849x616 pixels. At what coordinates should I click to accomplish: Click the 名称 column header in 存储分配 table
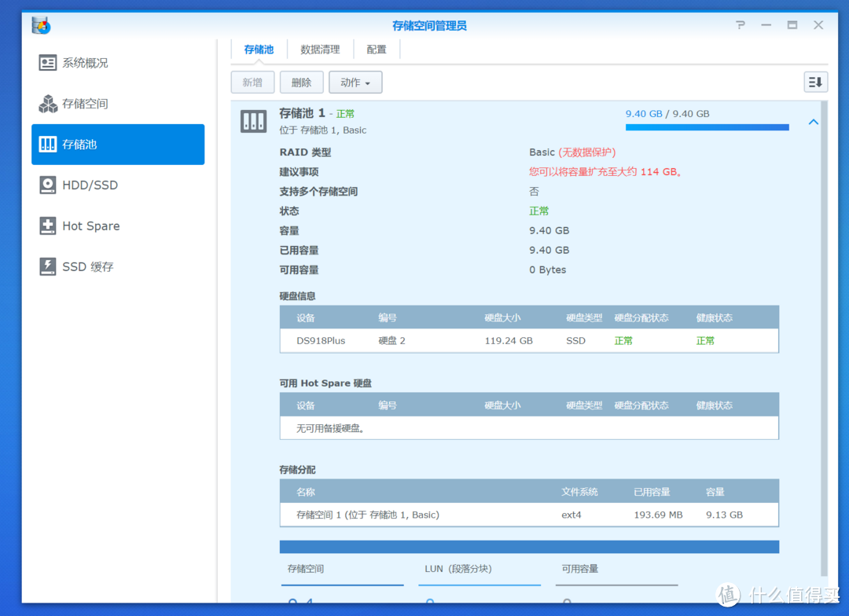click(x=305, y=492)
